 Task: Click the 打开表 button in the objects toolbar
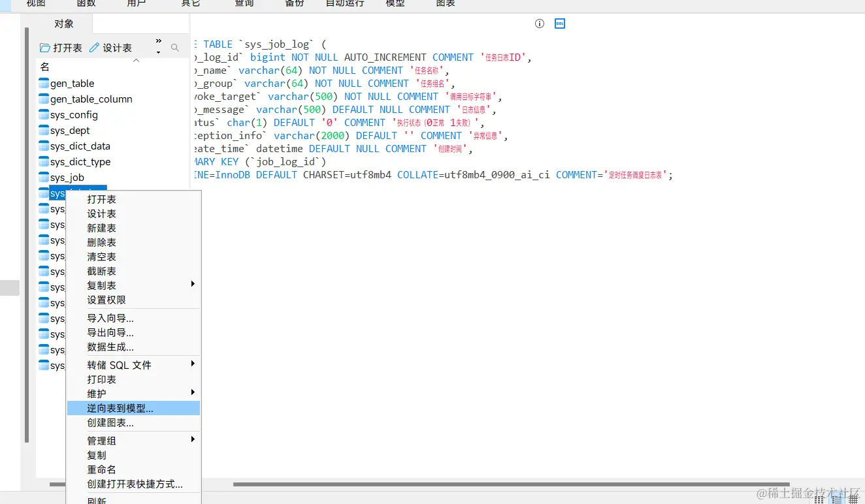coord(61,48)
